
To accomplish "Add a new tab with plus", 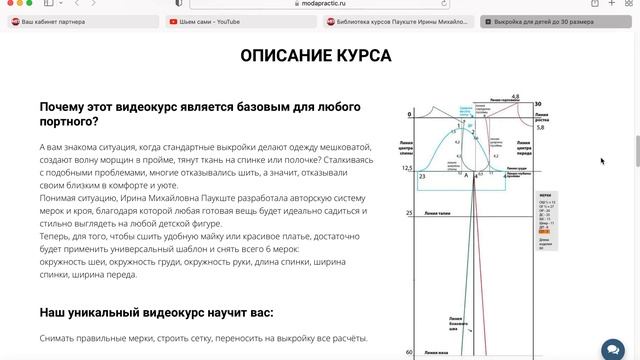I will [x=611, y=3].
